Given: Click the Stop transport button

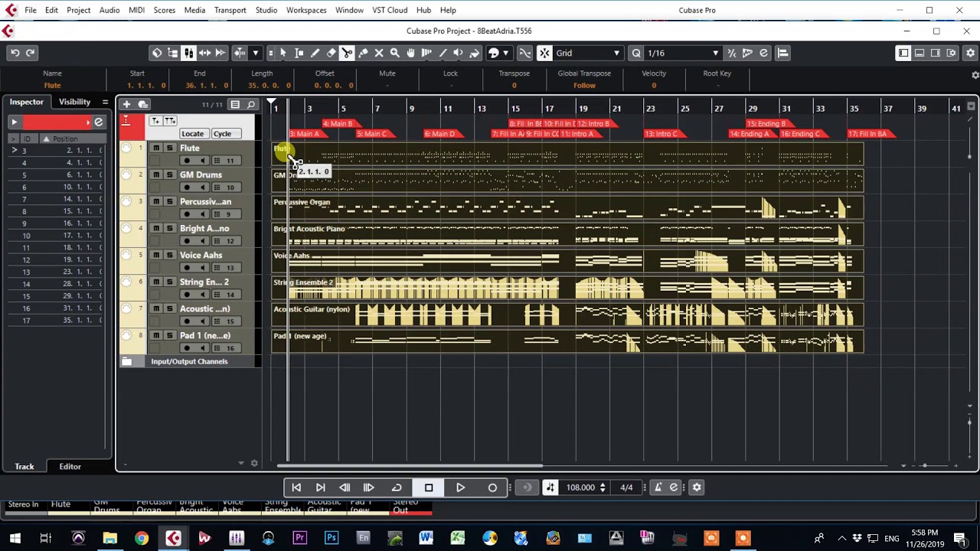Looking at the screenshot, I should (x=429, y=487).
